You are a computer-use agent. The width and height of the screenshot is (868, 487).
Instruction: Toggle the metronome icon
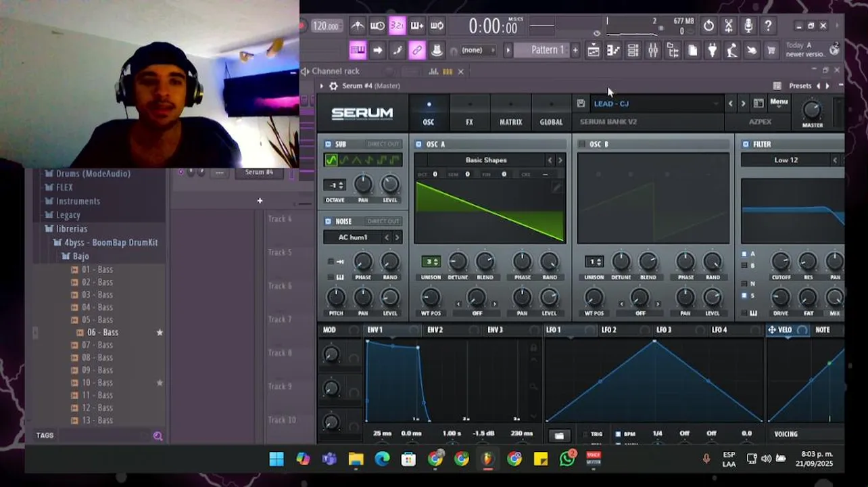tap(358, 26)
